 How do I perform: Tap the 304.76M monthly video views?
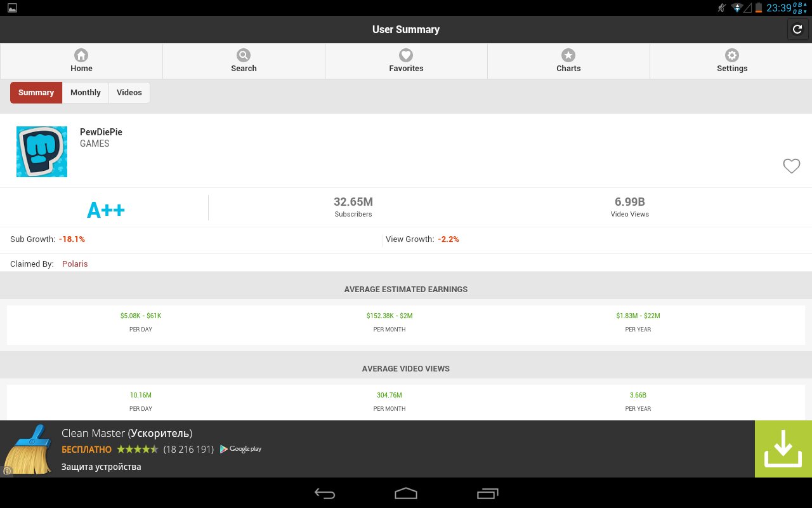point(390,395)
